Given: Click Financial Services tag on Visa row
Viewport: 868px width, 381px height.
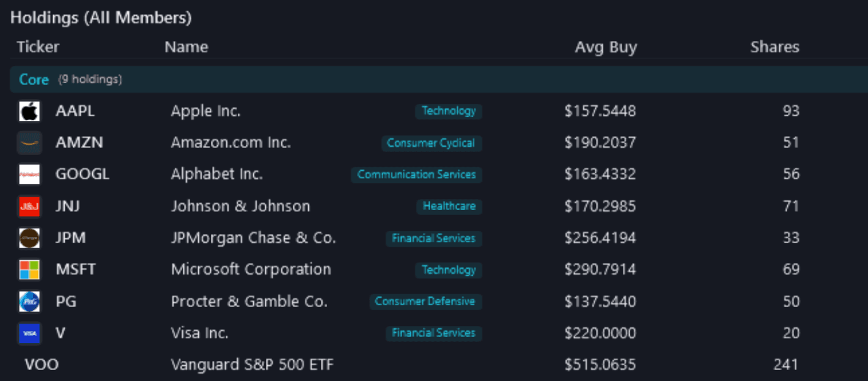Looking at the screenshot, I should click(433, 333).
